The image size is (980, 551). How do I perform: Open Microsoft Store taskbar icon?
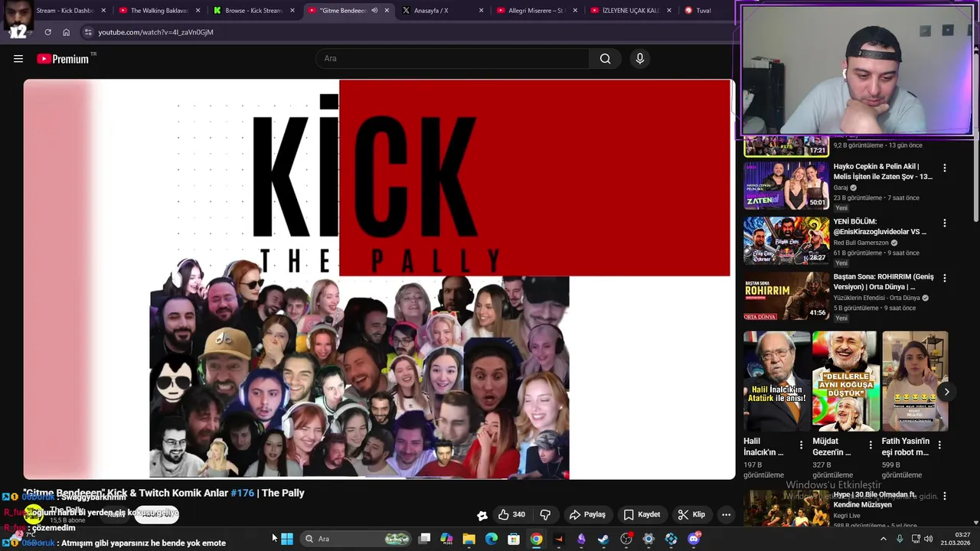(514, 539)
